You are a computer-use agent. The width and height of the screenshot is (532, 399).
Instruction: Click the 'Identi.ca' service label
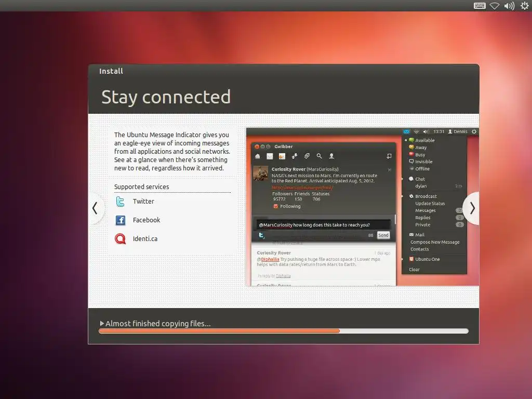point(145,238)
